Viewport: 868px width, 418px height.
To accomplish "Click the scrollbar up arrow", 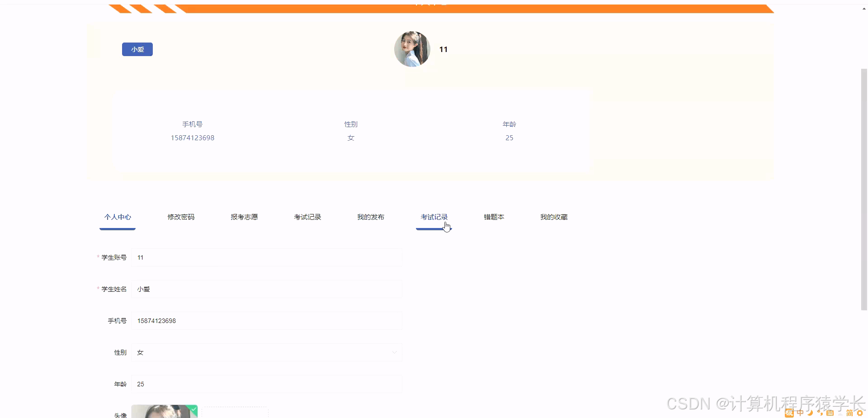I will [864, 8].
